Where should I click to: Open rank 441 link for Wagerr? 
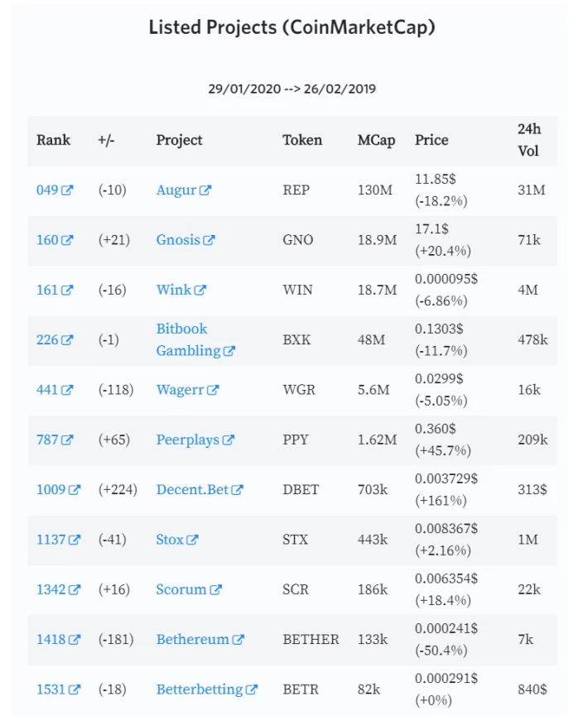coord(55,390)
